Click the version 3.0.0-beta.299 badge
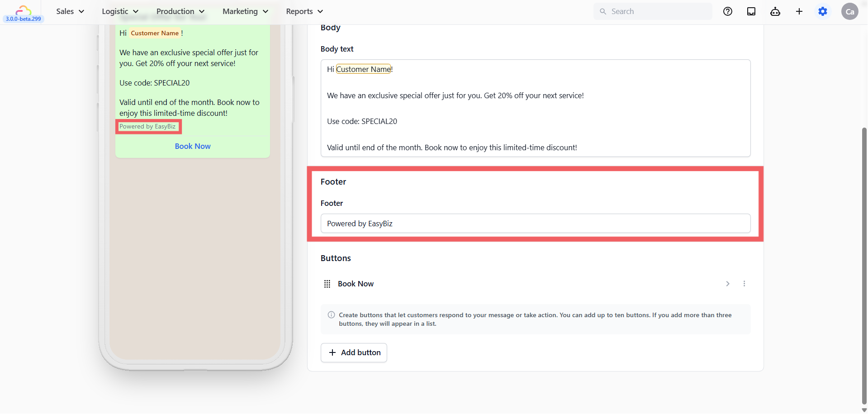The height and width of the screenshot is (414, 868). [x=24, y=19]
